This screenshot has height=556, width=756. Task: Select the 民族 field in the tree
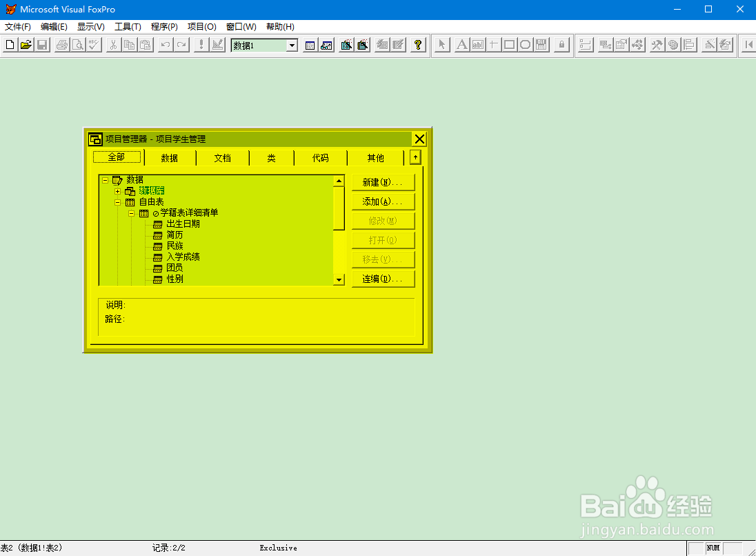point(175,246)
